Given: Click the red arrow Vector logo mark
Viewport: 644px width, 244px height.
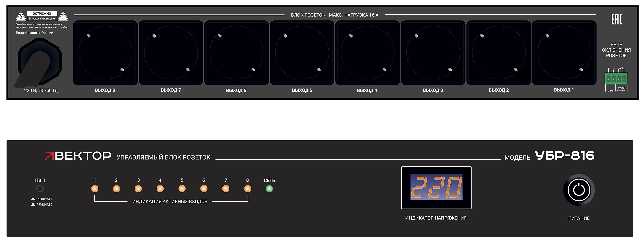Looking at the screenshot, I should pos(49,156).
